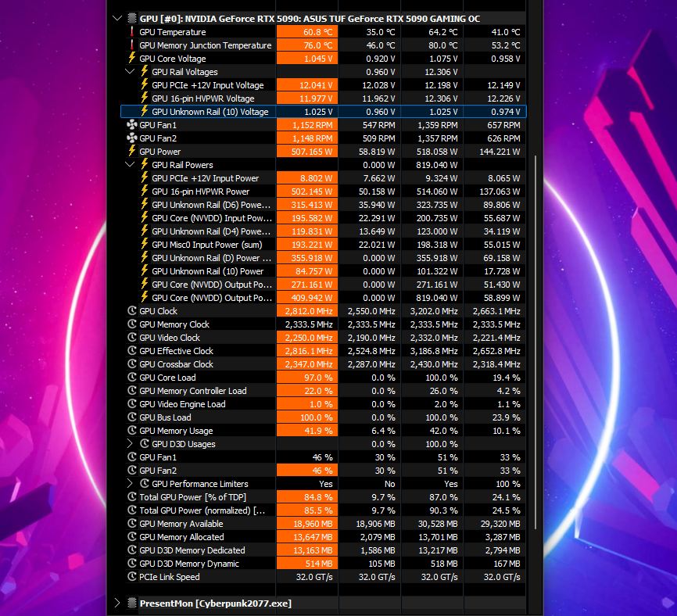Click the lightning icon beside GPU Core Voltage
Screen dimensions: 677x616
pyautogui.click(x=132, y=58)
